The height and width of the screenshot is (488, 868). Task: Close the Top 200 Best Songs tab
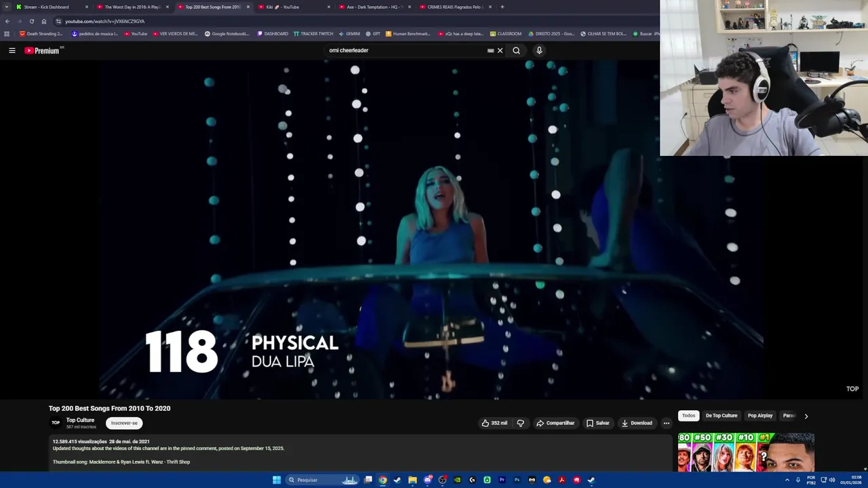click(248, 7)
